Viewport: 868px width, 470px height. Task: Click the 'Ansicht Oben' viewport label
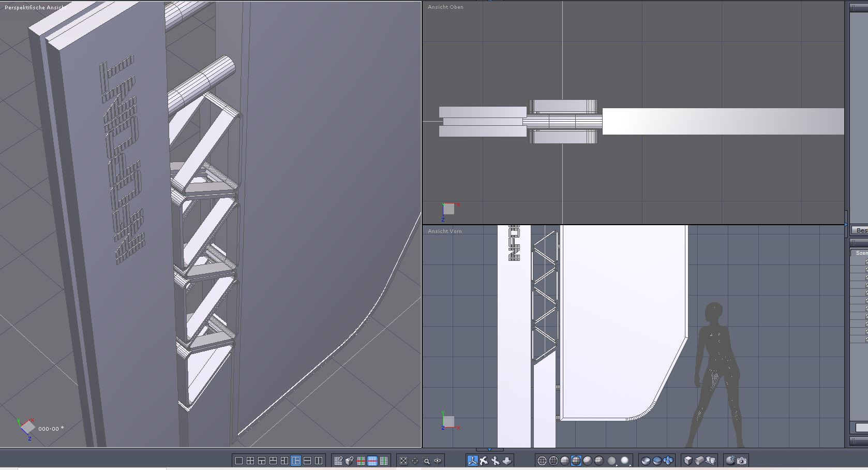point(445,7)
